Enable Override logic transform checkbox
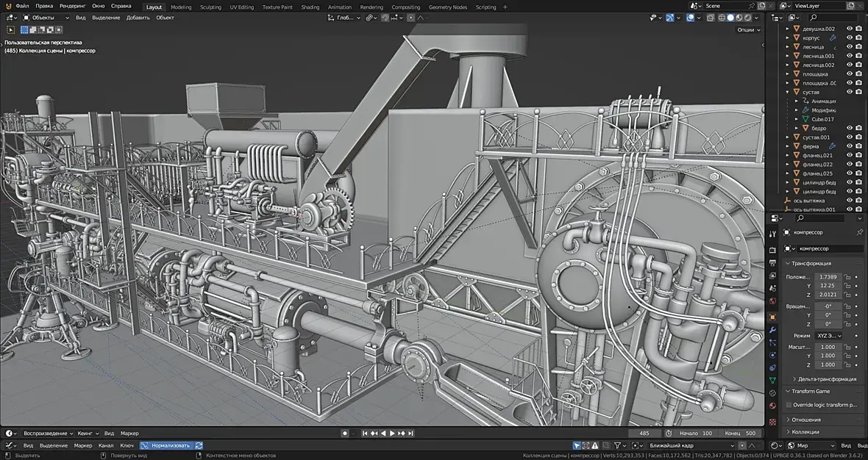 click(789, 404)
